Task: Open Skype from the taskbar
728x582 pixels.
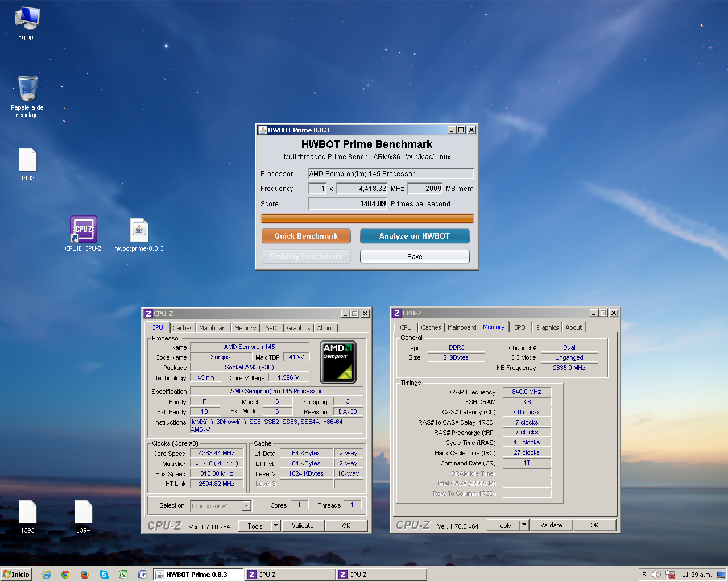Action: (104, 575)
